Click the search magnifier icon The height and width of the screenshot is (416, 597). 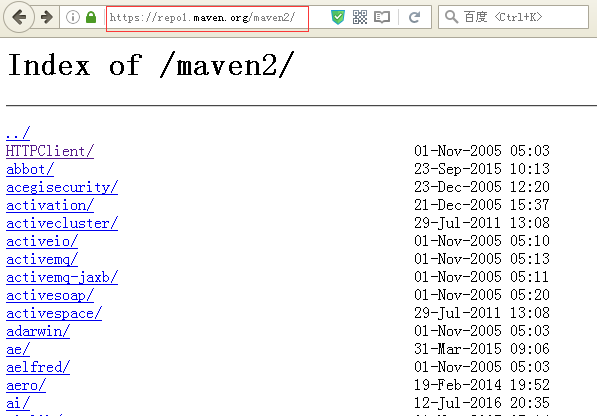tap(451, 17)
